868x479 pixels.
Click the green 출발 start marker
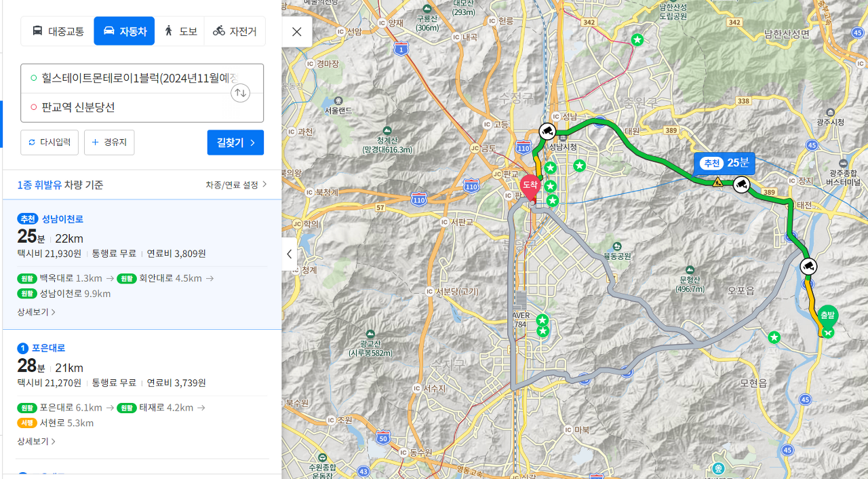pos(827,318)
